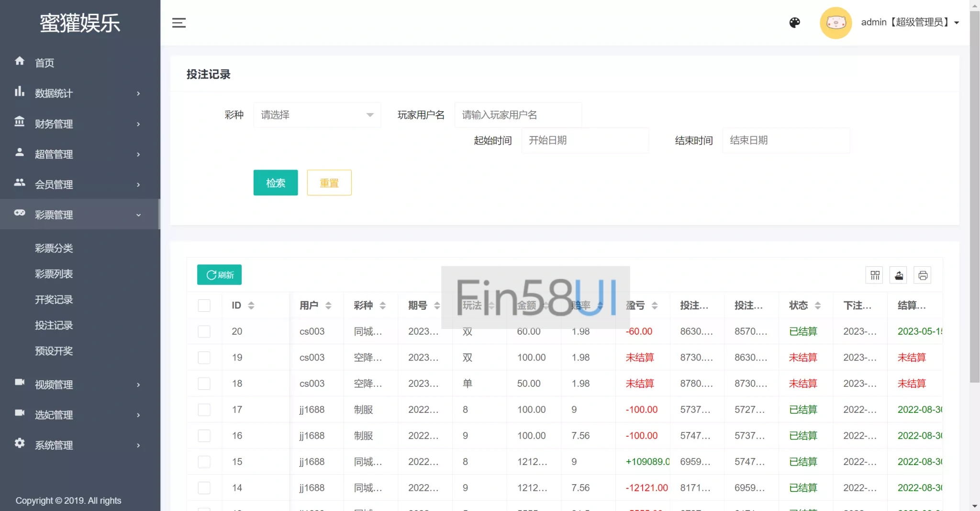Open the theme color palette icon
This screenshot has width=980, height=511.
[794, 23]
